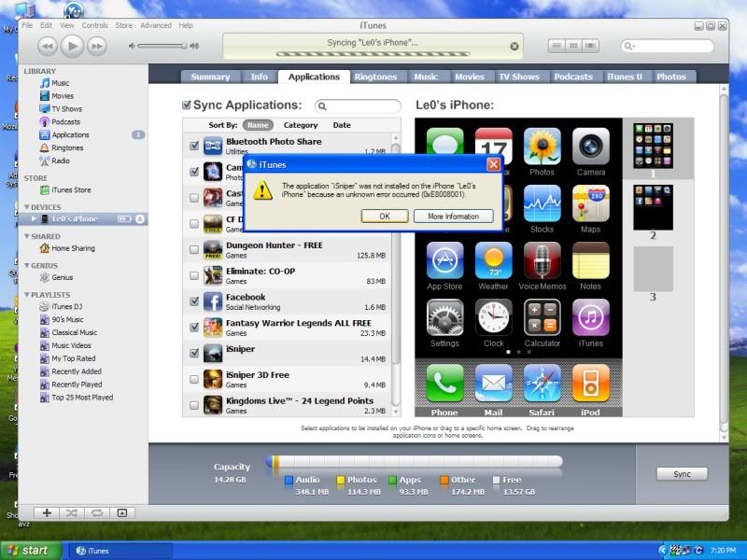Image resolution: width=747 pixels, height=560 pixels.
Task: Uncheck Sync Applications checkbox
Action: [x=187, y=105]
